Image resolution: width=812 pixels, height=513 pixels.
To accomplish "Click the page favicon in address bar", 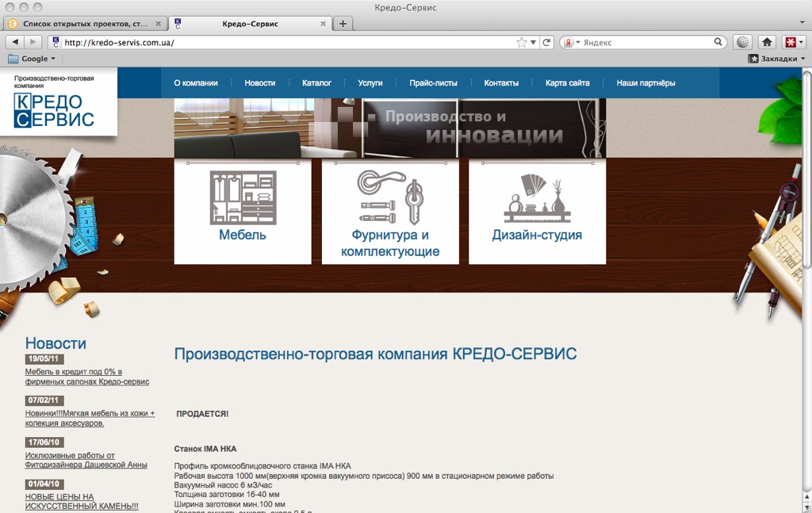I will pos(56,43).
